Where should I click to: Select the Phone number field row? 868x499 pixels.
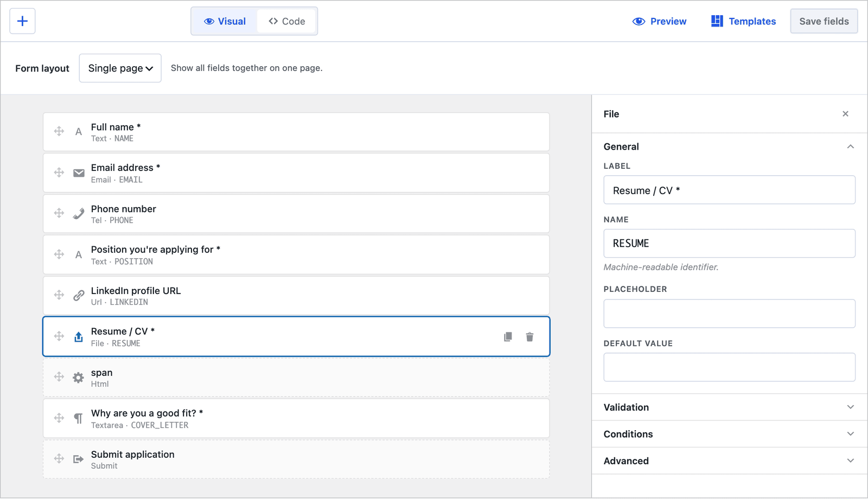click(296, 214)
